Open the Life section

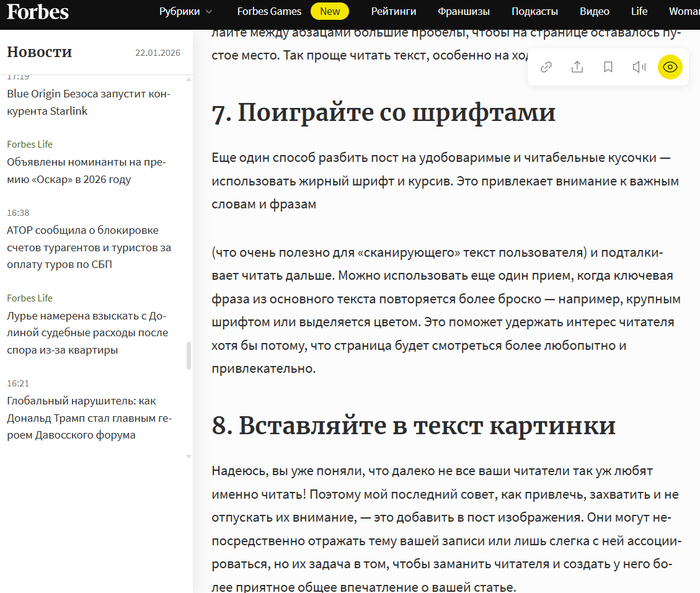[639, 12]
